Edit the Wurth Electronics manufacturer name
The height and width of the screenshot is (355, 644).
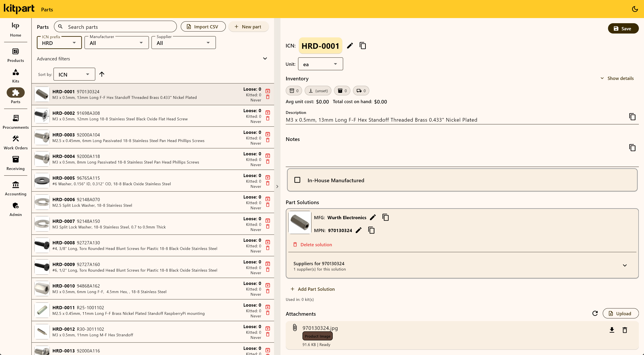tap(373, 217)
